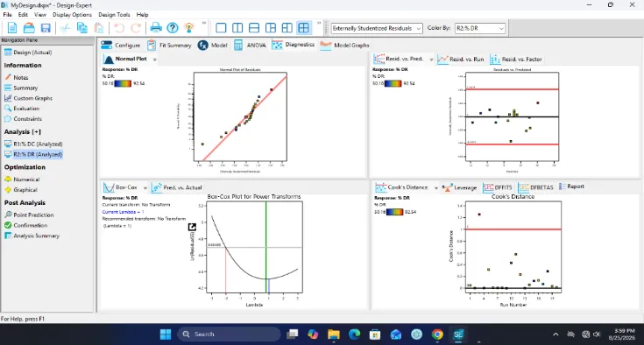Image resolution: width=644 pixels, height=345 pixels.
Task: Expand the Cook's Distance dropdown arrow
Action: tap(435, 188)
